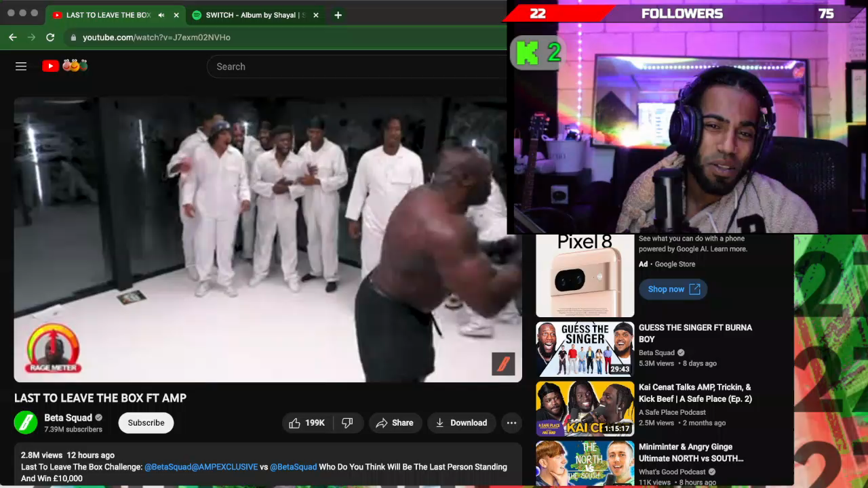Close the LAST TO LEAVE THE BOX tab
The image size is (868, 488).
tap(176, 15)
